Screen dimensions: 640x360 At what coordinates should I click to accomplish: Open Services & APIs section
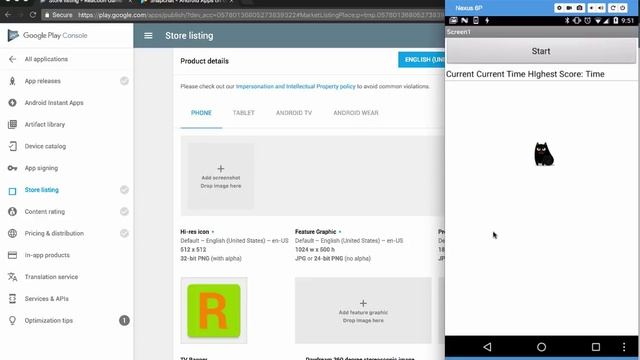pos(47,299)
